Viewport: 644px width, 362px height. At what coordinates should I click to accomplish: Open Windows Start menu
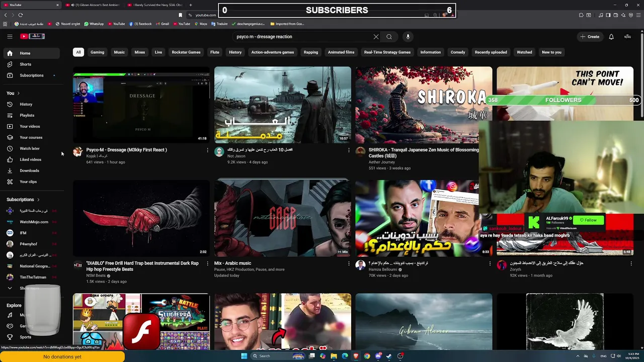pos(244,356)
